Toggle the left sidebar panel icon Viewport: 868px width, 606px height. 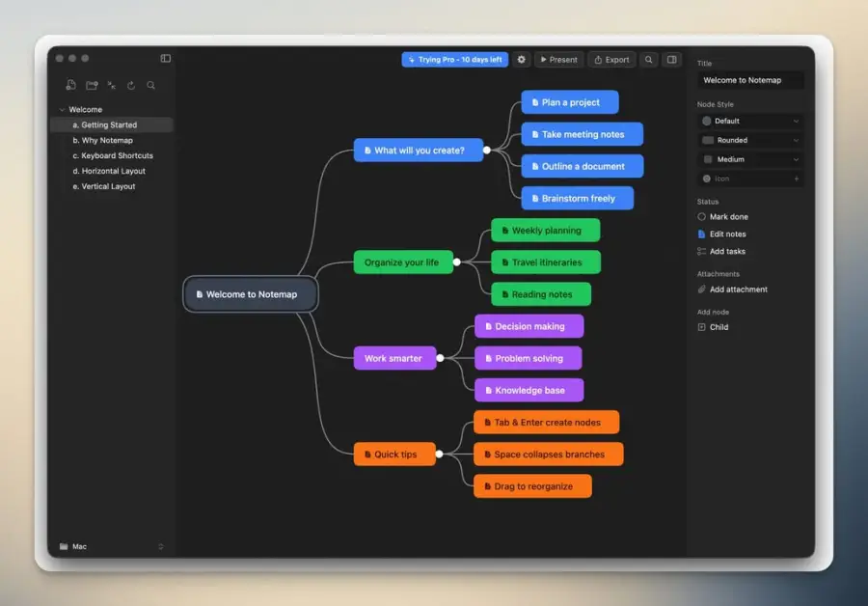coord(166,58)
